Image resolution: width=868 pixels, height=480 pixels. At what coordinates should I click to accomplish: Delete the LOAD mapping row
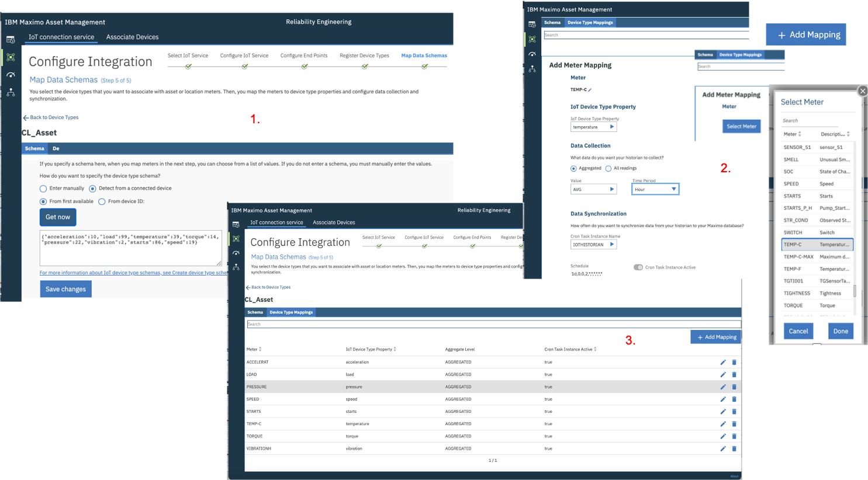(x=734, y=374)
